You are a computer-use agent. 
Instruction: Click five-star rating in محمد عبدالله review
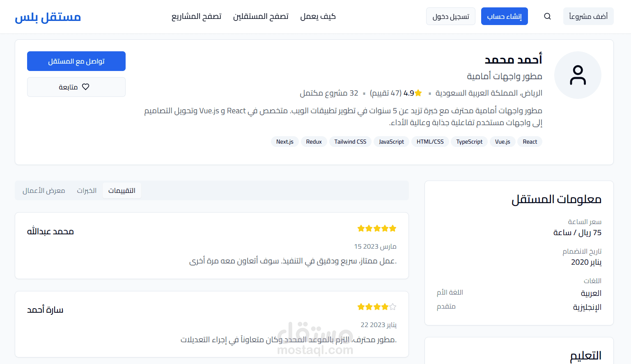376,228
